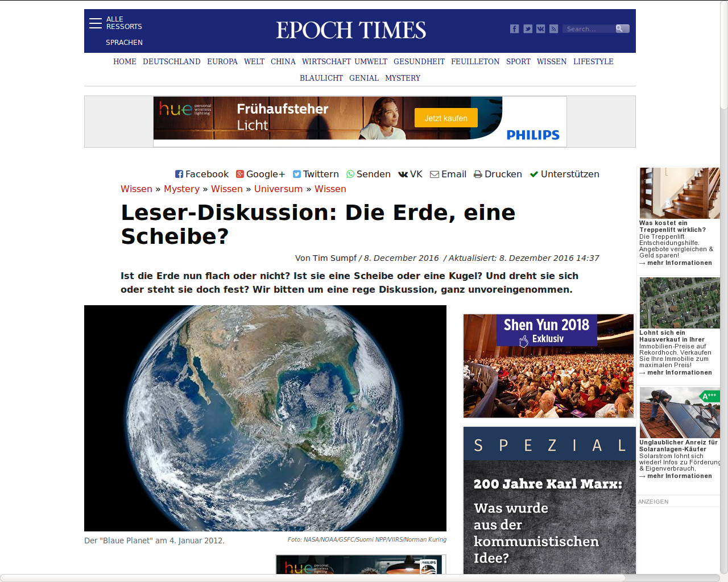Print the article with Drucken
The height and width of the screenshot is (582, 728).
click(x=498, y=174)
